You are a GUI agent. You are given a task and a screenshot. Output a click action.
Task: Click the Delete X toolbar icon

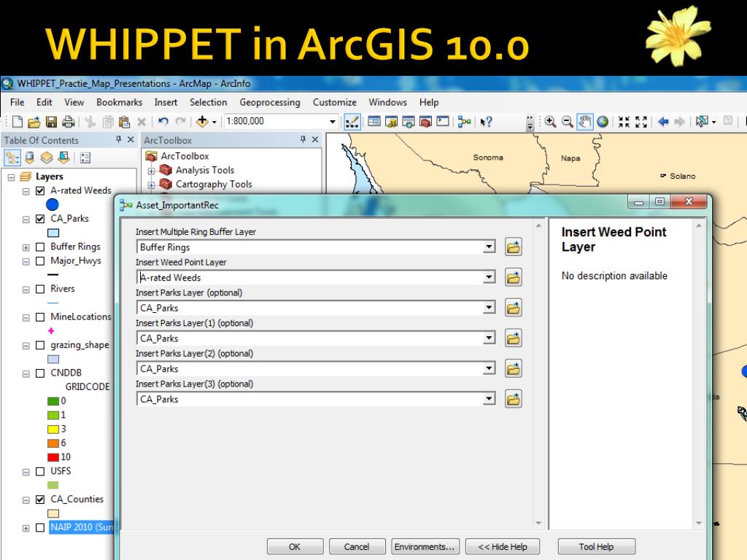coord(142,122)
